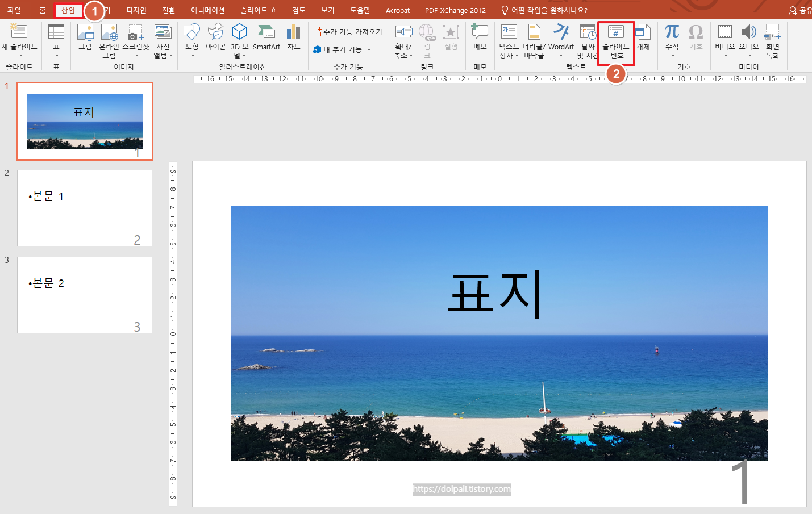Insert an icon via 아이콘
This screenshot has width=812, height=514.
tap(215, 37)
